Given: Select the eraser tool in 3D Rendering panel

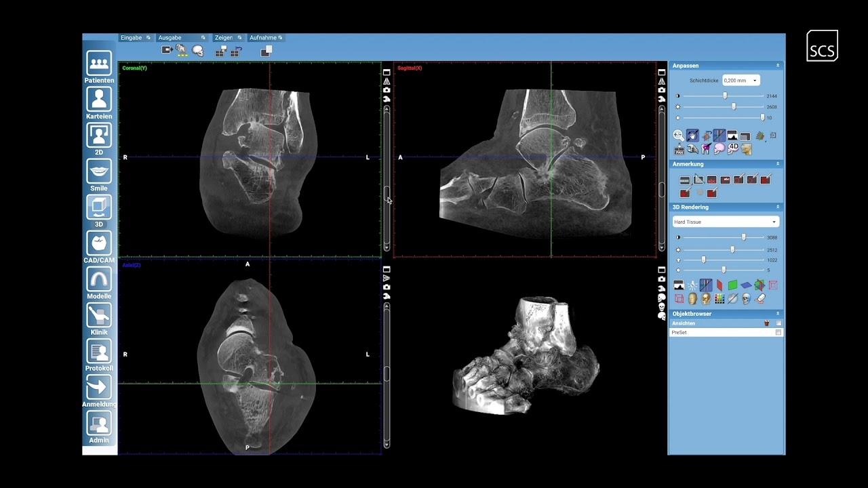Looking at the screenshot, I should coord(759,298).
